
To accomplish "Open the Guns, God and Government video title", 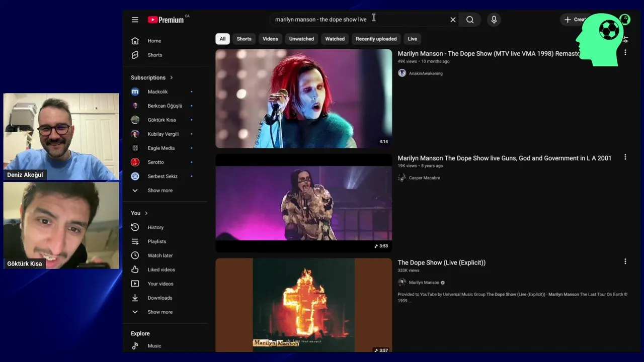I will [504, 158].
